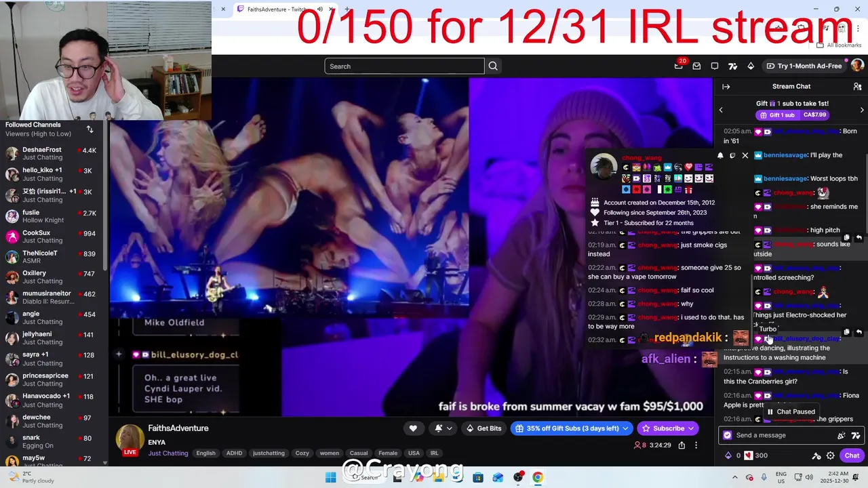Viewport: 868px width, 488px height.
Task: Toggle FaithsAdventure notifications bell
Action: (438, 428)
